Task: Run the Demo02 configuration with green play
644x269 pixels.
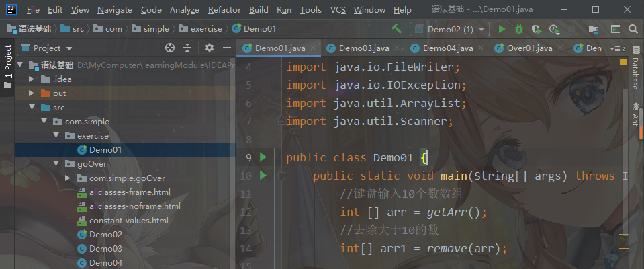Action: [502, 29]
